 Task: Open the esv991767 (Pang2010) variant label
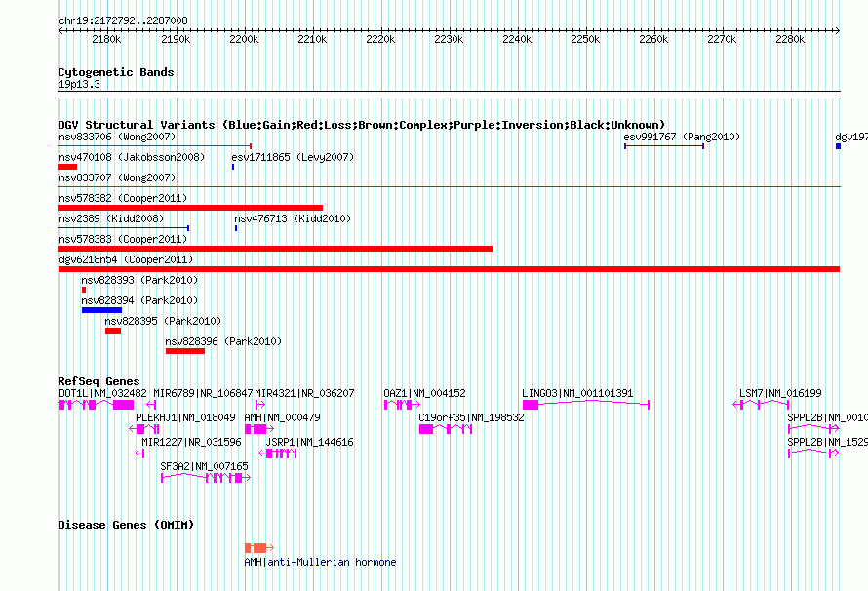coord(682,137)
